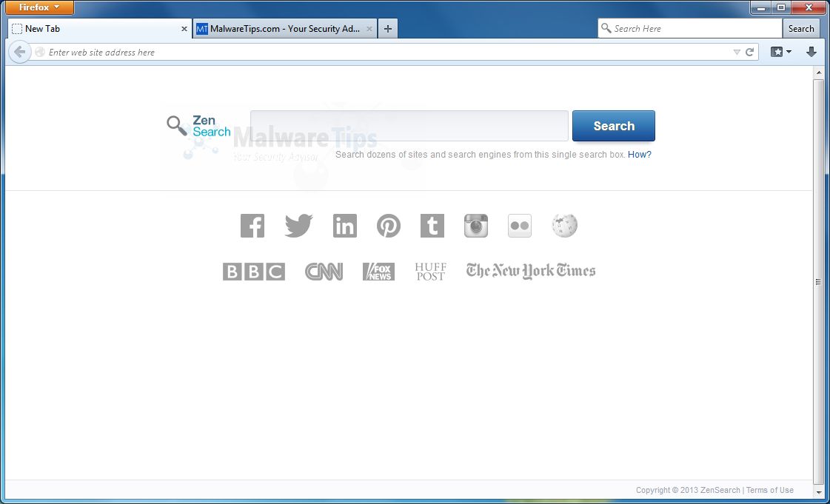Switch to the MalwareTips.com tab
830x504 pixels.
coord(285,29)
